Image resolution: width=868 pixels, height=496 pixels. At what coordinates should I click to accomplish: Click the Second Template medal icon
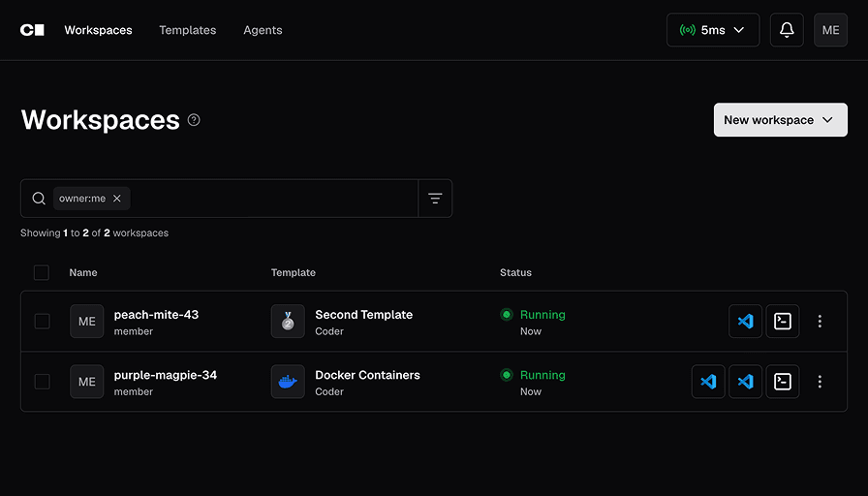point(288,321)
